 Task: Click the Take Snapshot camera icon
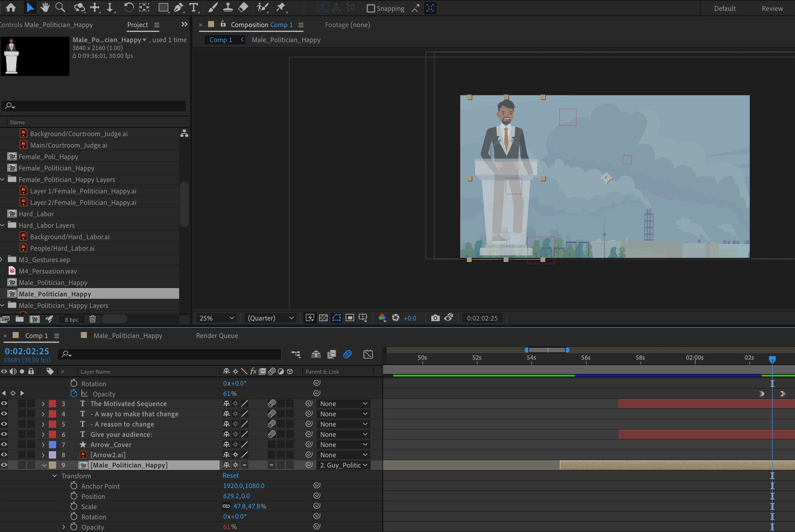click(435, 318)
